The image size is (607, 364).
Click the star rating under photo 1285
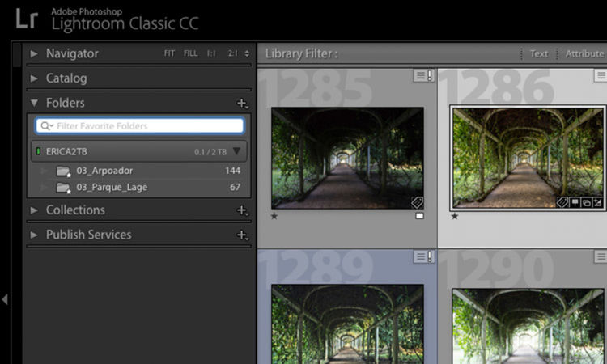click(274, 216)
